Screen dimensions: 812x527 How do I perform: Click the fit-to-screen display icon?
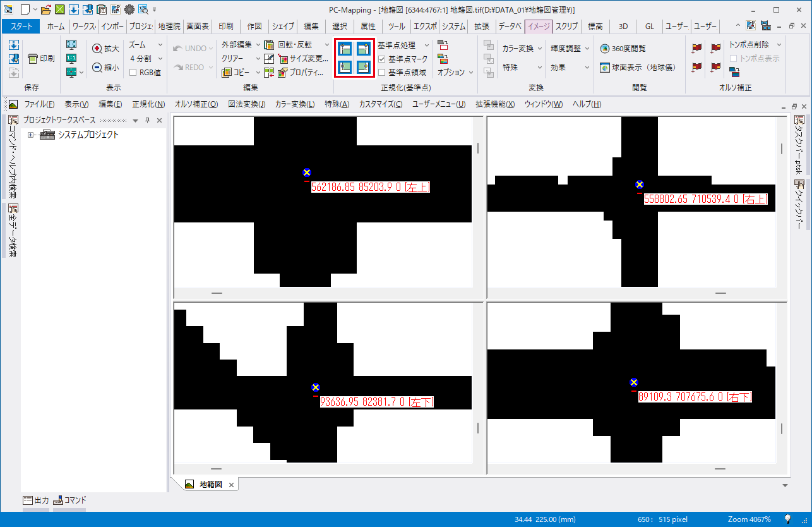(71, 44)
